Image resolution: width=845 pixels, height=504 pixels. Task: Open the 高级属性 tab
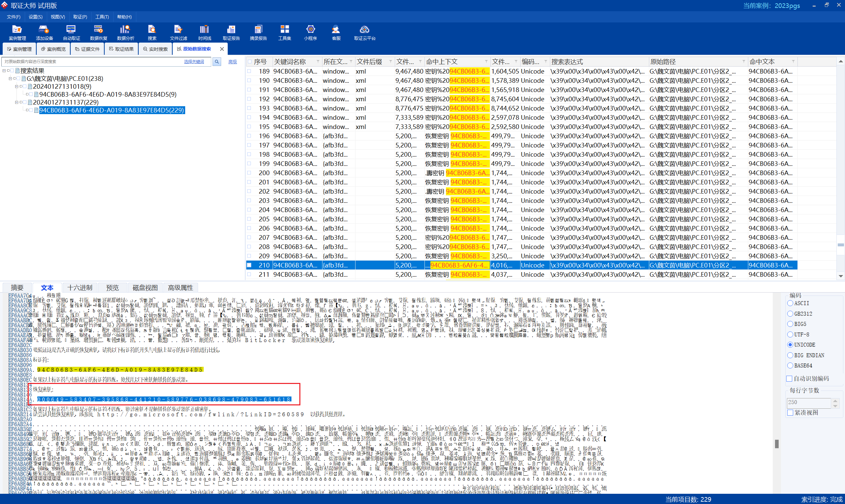point(181,288)
